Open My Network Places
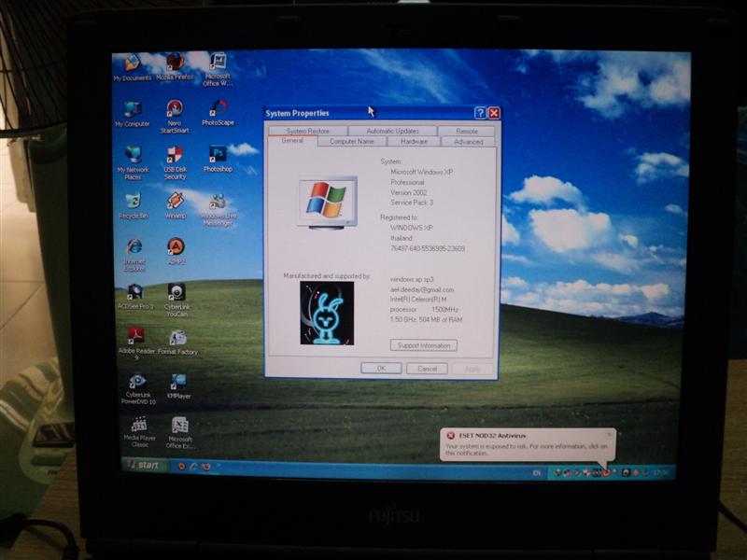 tap(133, 162)
